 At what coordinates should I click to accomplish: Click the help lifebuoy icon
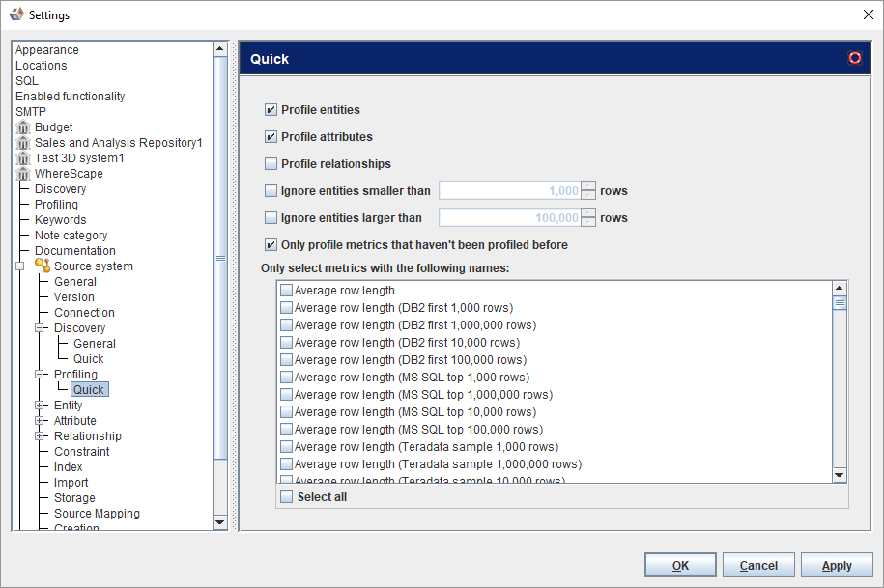[854, 58]
